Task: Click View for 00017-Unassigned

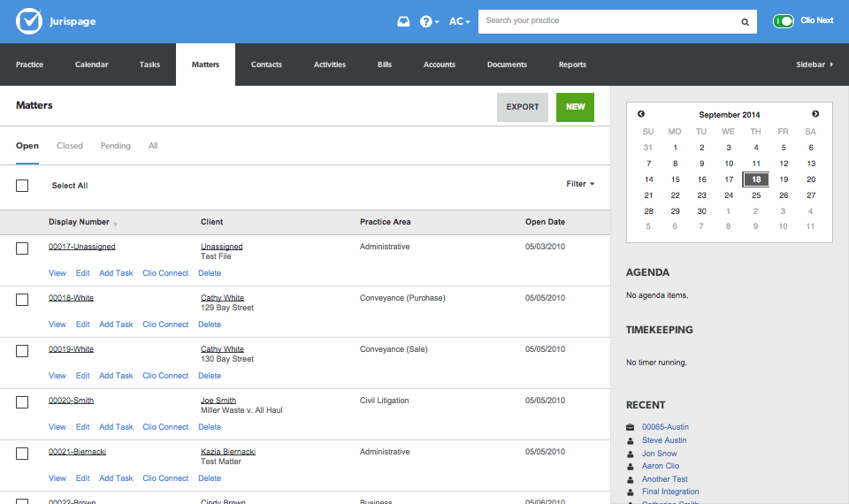Action: [57, 273]
